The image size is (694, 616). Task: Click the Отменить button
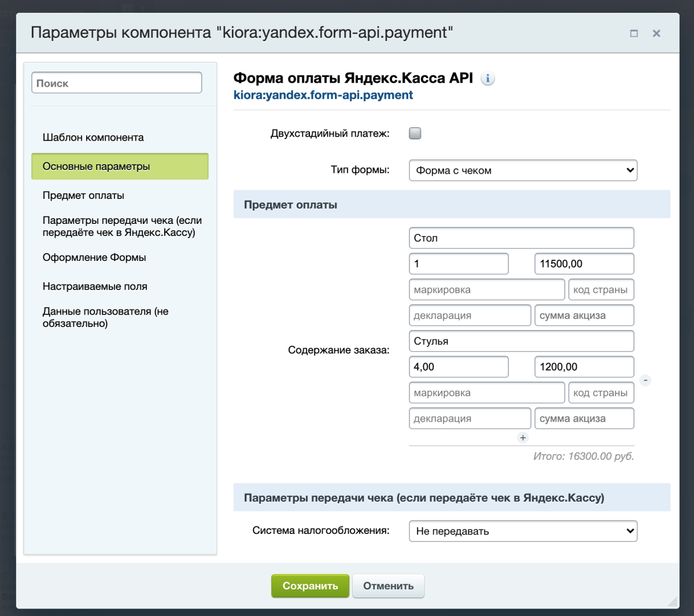[388, 586]
